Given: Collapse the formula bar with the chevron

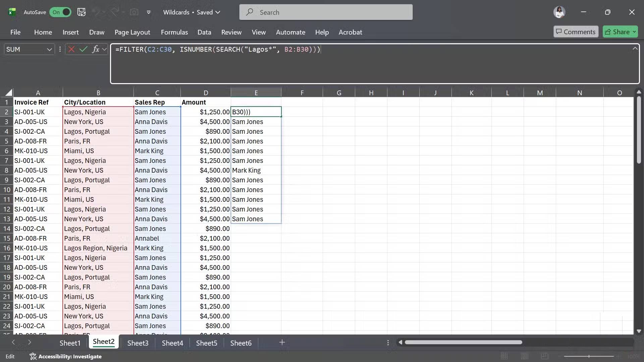Looking at the screenshot, I should click(635, 48).
